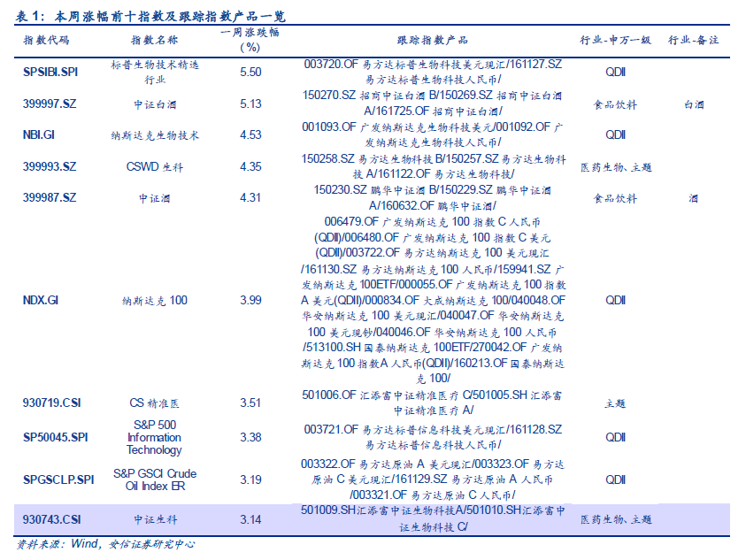Click index code 930743.CSI
This screenshot has width=746, height=560.
point(52,519)
